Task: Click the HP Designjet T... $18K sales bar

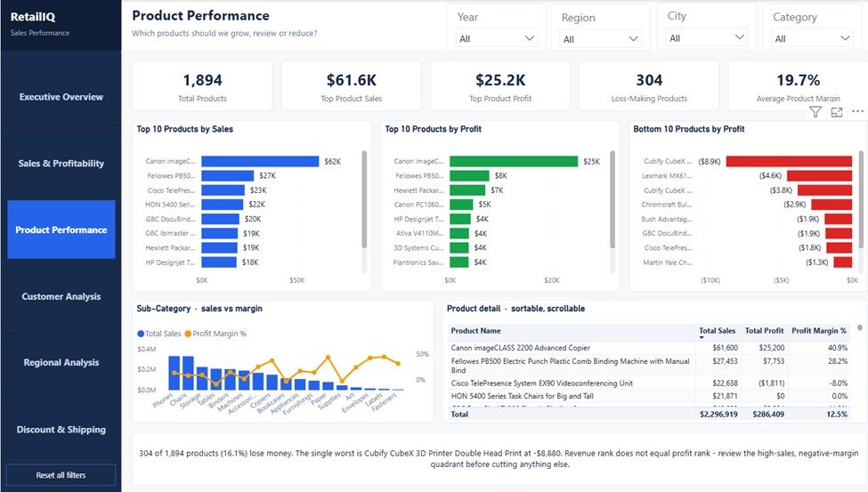Action: tap(219, 262)
